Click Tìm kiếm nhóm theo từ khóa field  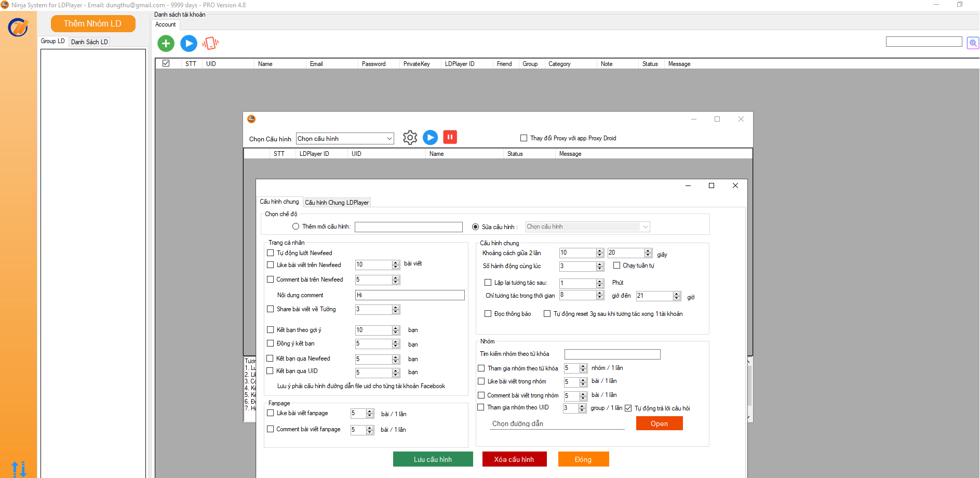tap(612, 354)
